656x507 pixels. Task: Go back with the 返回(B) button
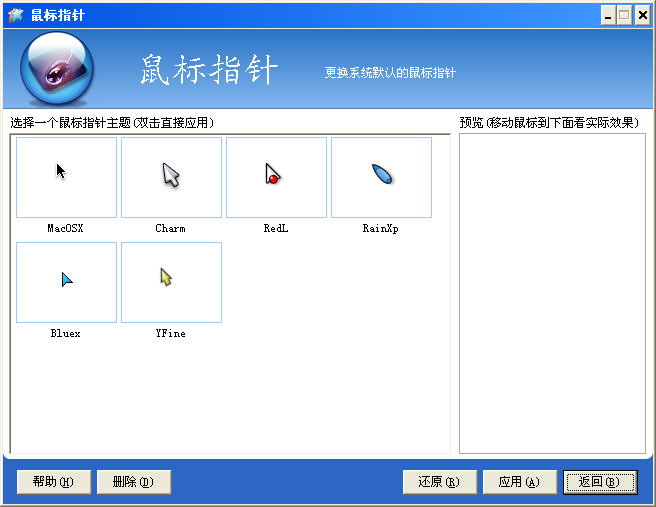599,482
